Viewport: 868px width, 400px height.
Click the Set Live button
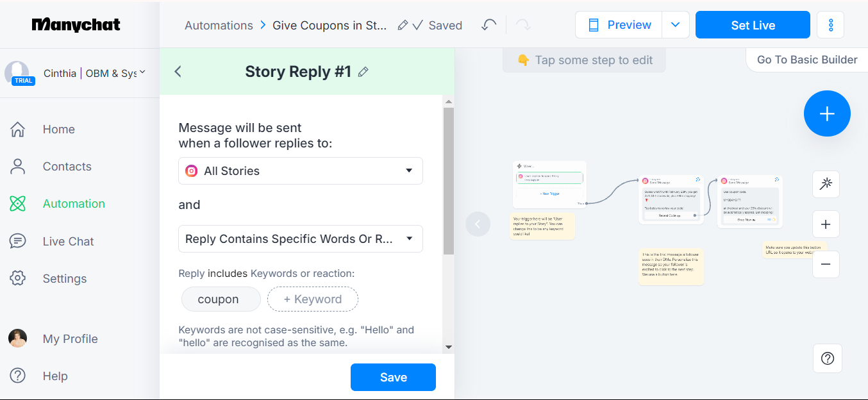coord(752,24)
